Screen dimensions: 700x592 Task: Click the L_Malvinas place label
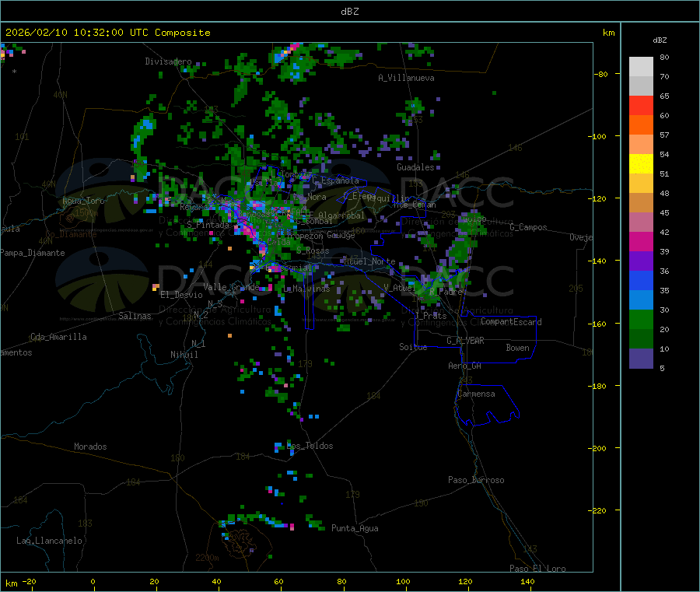[306, 289]
